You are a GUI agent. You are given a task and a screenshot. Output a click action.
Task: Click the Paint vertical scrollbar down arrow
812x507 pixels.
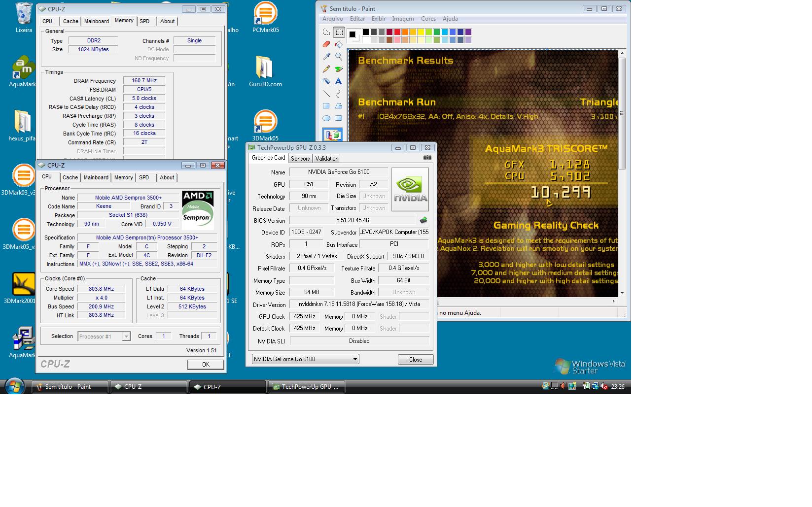pos(622,293)
